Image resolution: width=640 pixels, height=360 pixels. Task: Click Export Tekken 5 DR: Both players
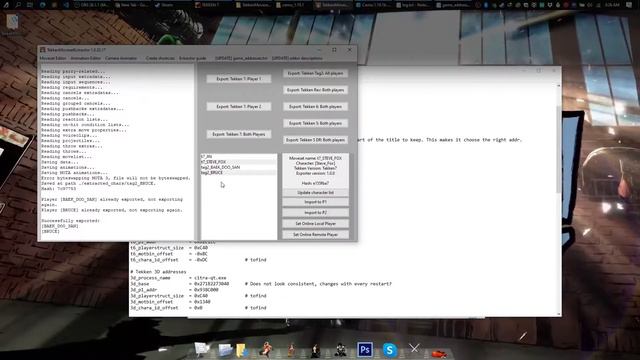point(316,140)
